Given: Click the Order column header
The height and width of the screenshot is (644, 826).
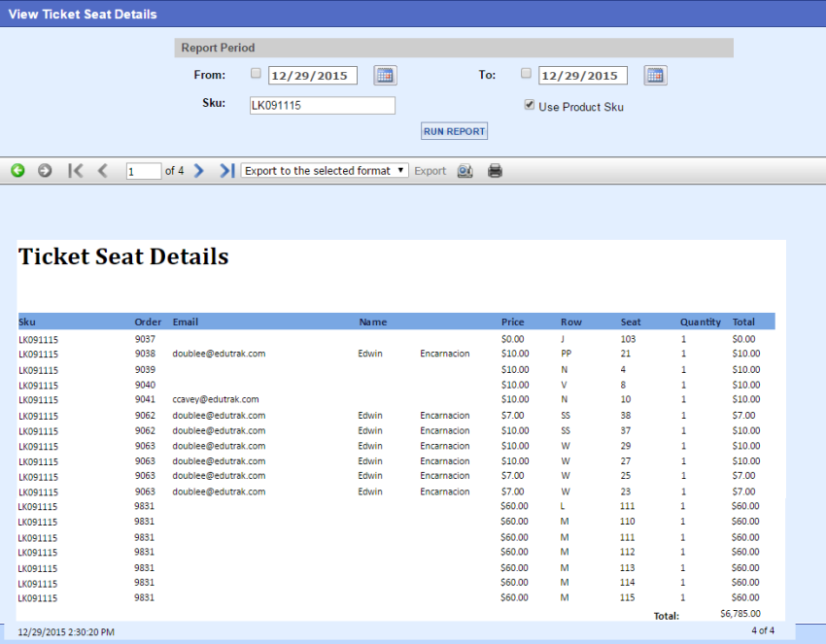Looking at the screenshot, I should pos(148,322).
